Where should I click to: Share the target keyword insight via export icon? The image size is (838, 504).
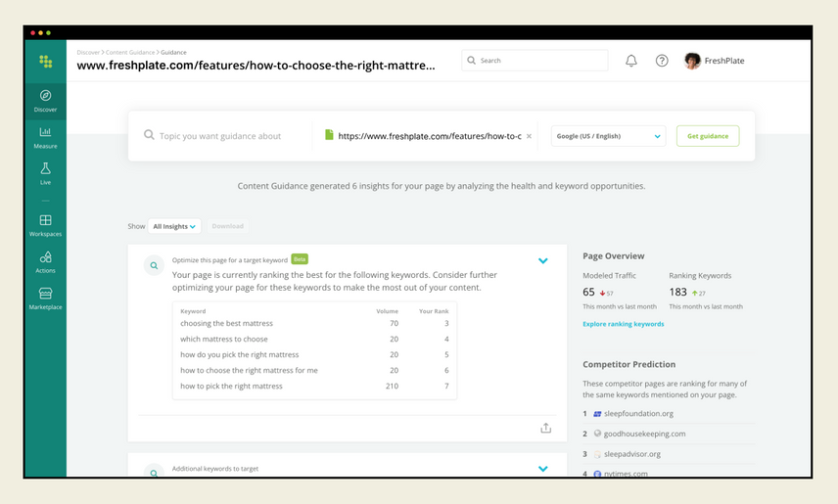[x=545, y=428]
